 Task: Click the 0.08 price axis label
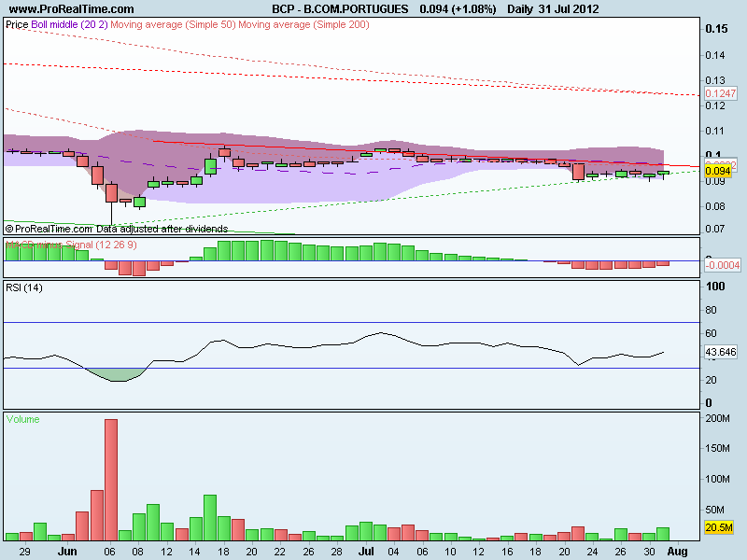(715, 206)
